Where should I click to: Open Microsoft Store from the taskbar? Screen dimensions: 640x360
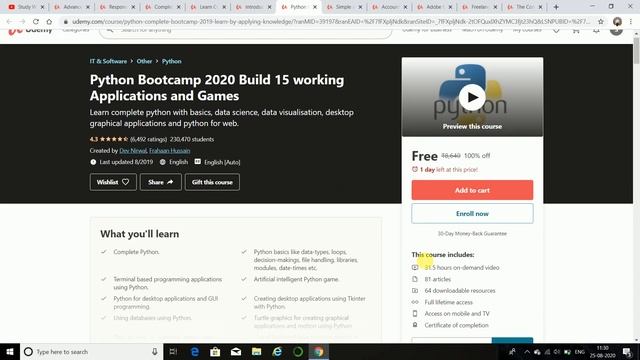pyautogui.click(x=215, y=351)
